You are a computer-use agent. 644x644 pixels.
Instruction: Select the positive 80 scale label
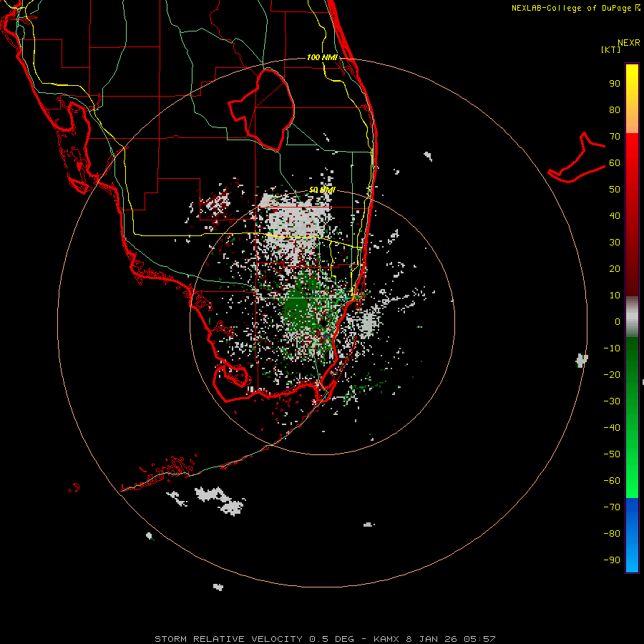[615, 110]
